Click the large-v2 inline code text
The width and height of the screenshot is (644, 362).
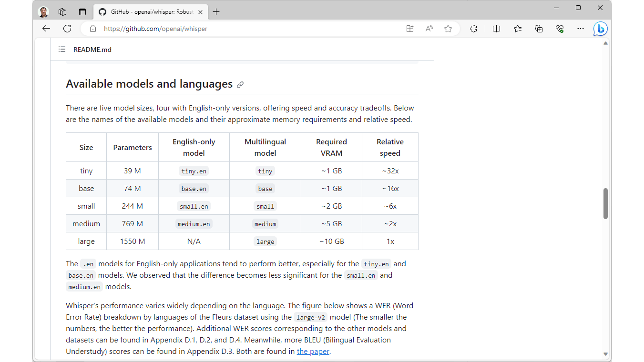coord(310,317)
